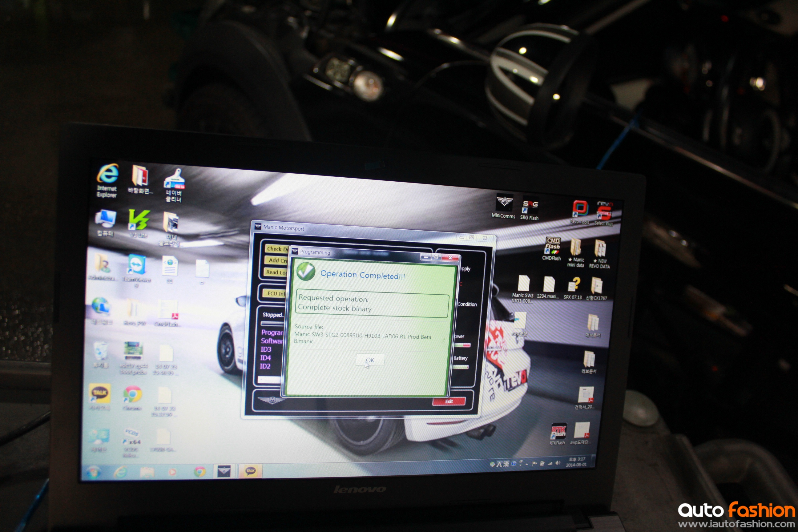Open the awp명함 file icon

[x=520, y=325]
